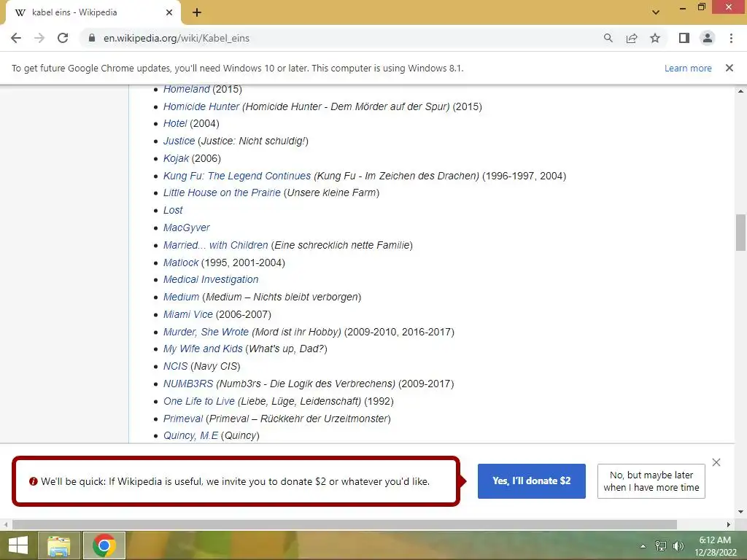Open the Homicide Hunter link
The image size is (747, 560).
(x=201, y=106)
